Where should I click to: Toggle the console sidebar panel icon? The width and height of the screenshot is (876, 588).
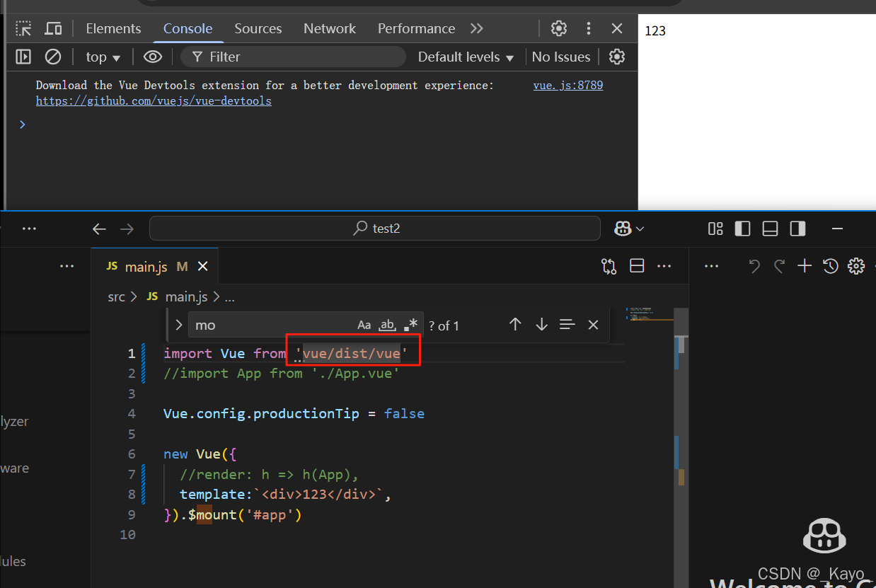click(x=23, y=57)
